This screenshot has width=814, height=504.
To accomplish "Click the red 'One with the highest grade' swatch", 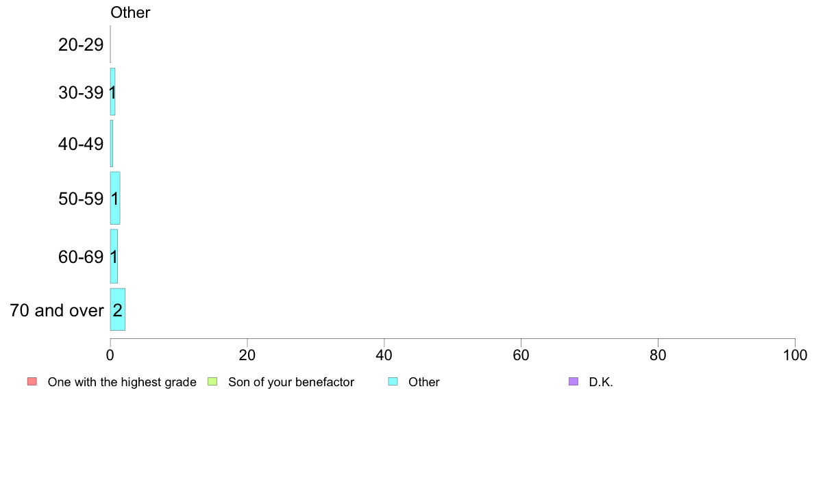I will 32,381.
